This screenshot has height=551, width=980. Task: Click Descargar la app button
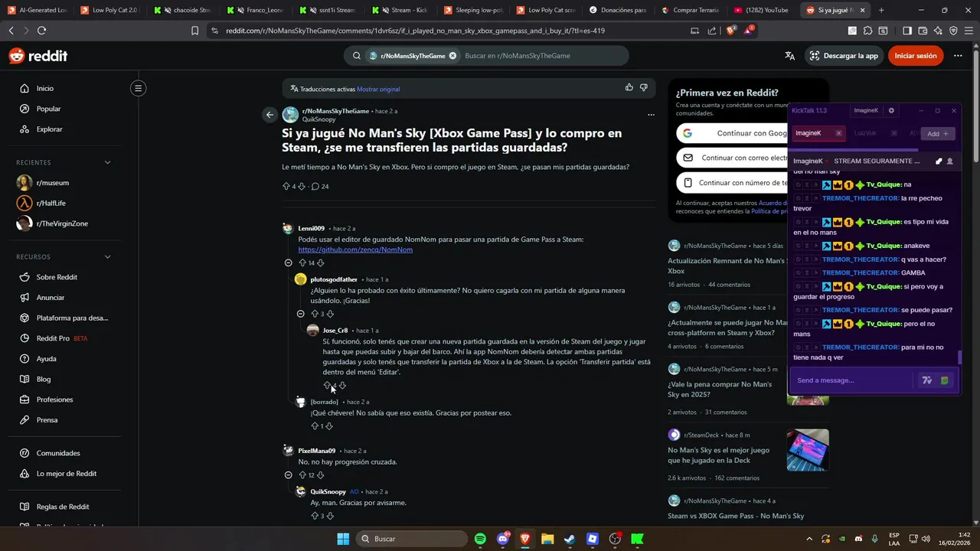[843, 56]
